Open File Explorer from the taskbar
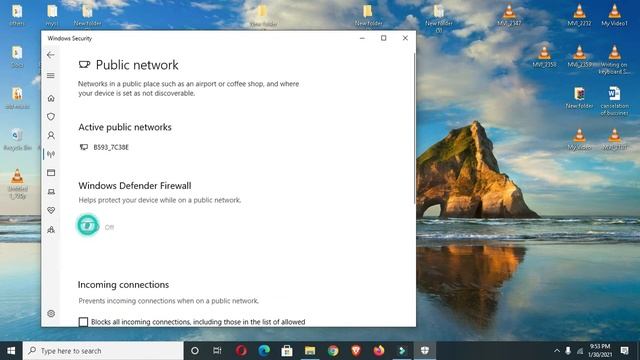Image resolution: width=640 pixels, height=360 pixels. coord(310,351)
